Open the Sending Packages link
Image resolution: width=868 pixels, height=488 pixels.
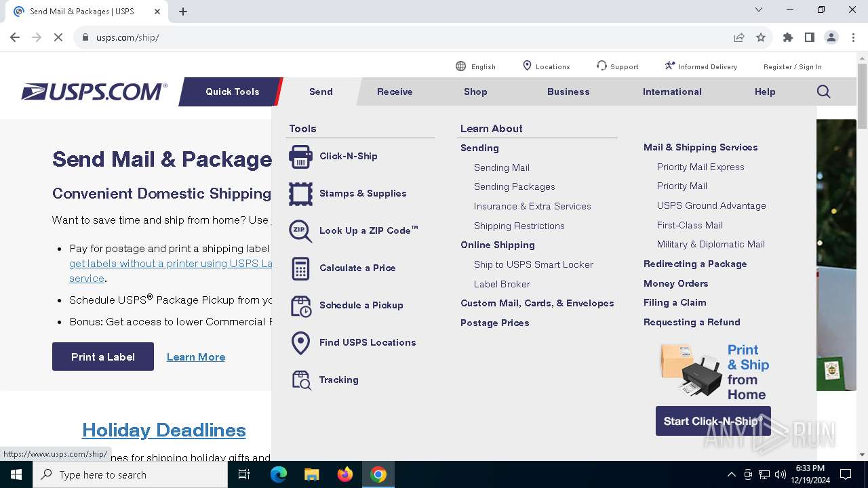click(x=515, y=186)
